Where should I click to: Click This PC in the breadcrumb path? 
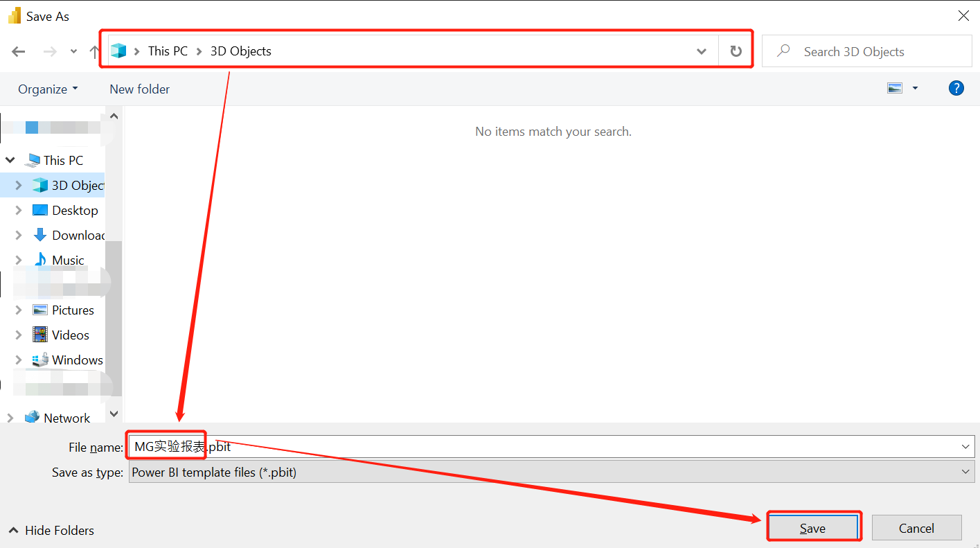click(x=168, y=51)
